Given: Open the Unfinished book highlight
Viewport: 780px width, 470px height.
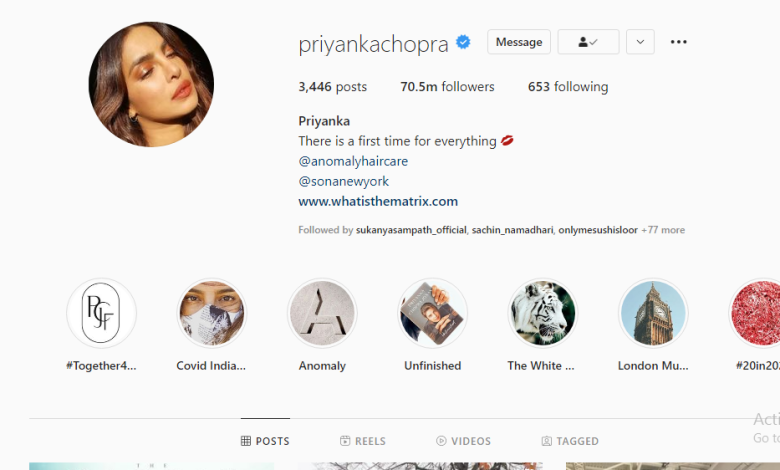Looking at the screenshot, I should (x=433, y=313).
